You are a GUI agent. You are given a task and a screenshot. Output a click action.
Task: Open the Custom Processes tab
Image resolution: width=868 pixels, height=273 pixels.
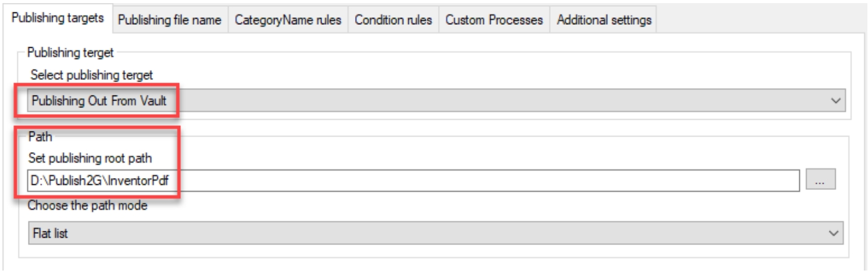coord(494,20)
